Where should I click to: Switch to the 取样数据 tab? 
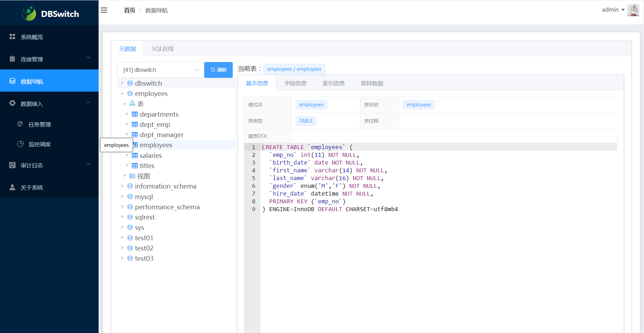pos(372,84)
